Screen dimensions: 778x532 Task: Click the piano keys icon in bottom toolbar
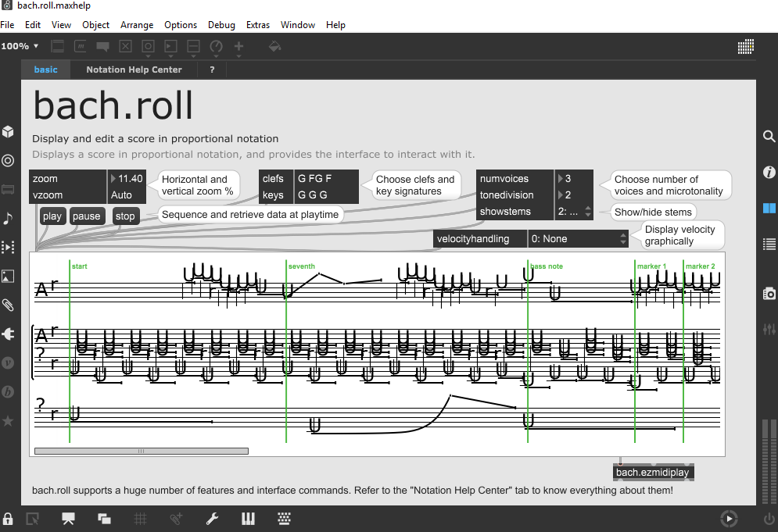pos(248,519)
